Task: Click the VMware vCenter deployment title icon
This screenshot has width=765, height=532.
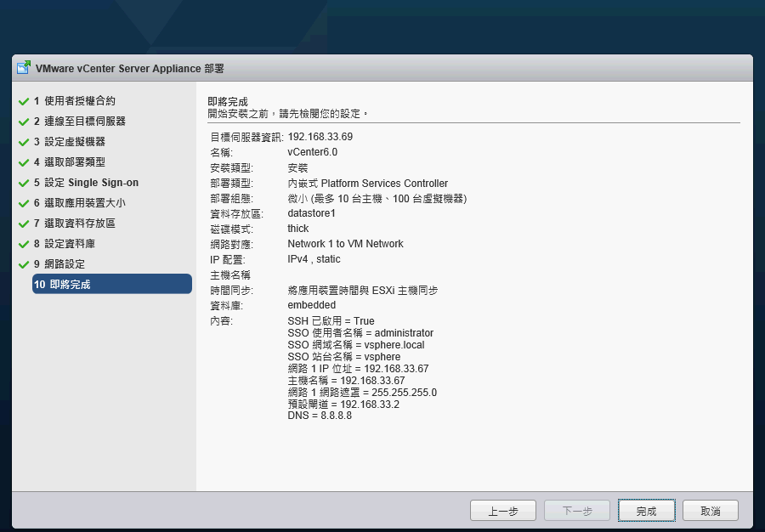Action: click(24, 67)
